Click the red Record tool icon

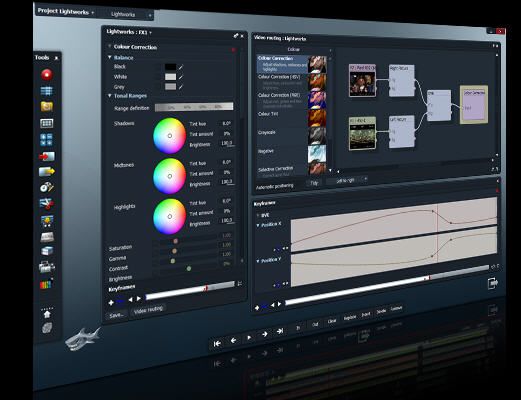point(47,74)
